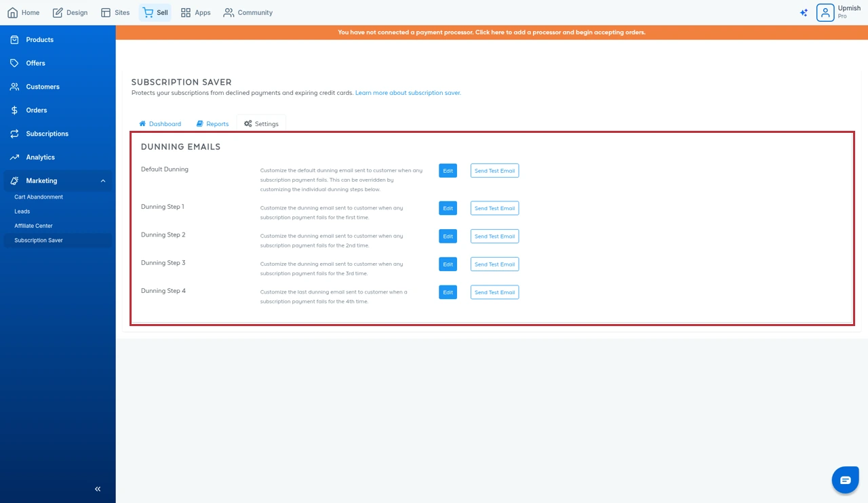Click the Dunning Emails section heading
Screen dimensions: 868x503
(x=181, y=146)
